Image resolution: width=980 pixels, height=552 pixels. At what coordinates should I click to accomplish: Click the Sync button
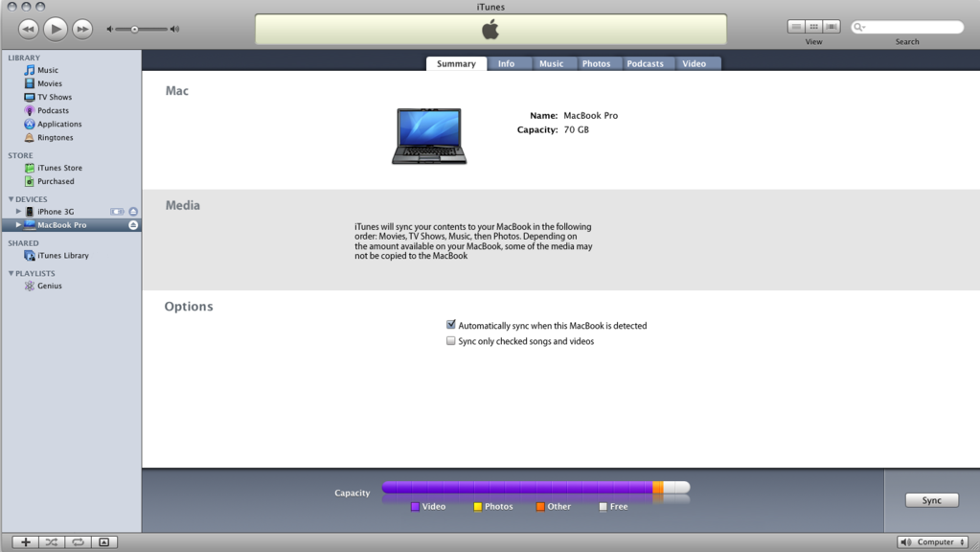click(932, 500)
